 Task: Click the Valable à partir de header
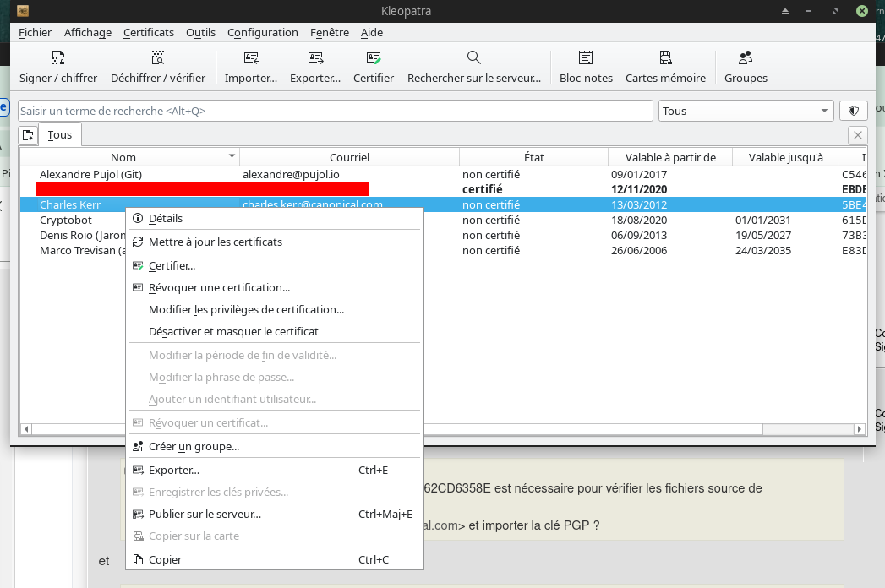point(670,157)
